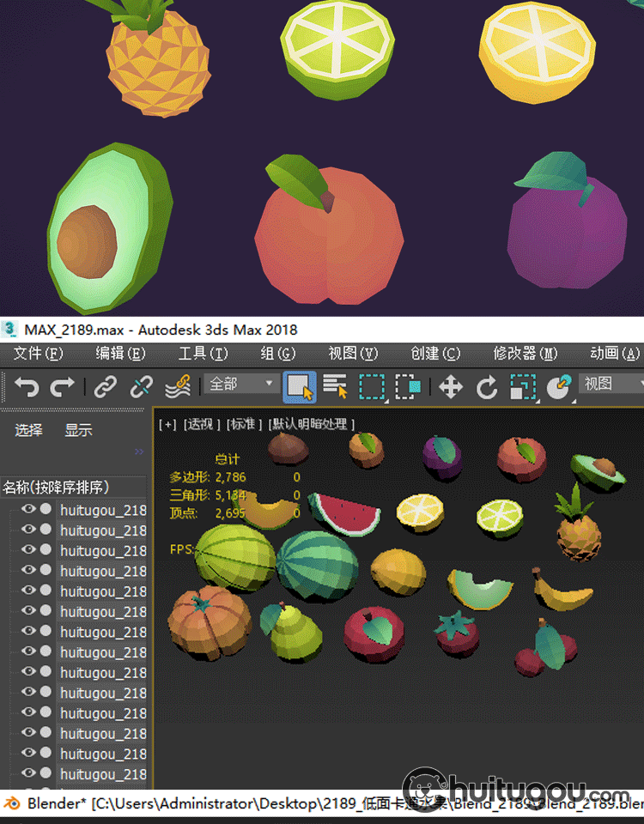Viewport: 644px width, 824px height.
Task: Select the Link objects tool
Action: pos(105,386)
